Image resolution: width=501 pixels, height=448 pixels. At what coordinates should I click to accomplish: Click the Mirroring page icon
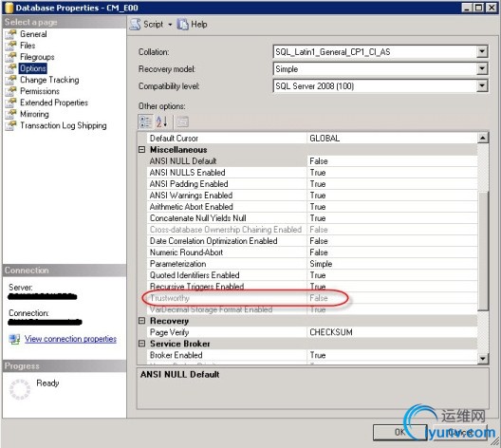pyautogui.click(x=11, y=114)
